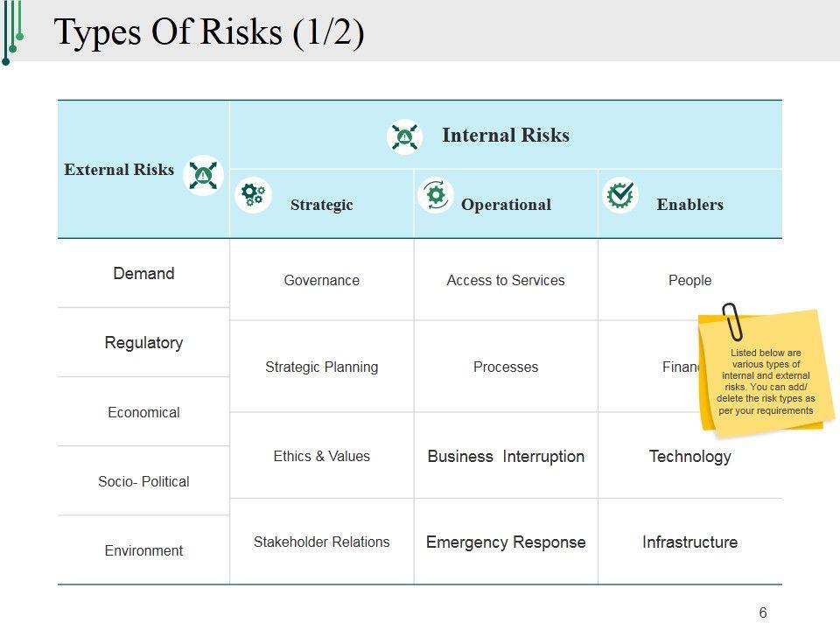The image size is (840, 630).
Task: Click the paperclip on sticky note
Action: pos(731,321)
